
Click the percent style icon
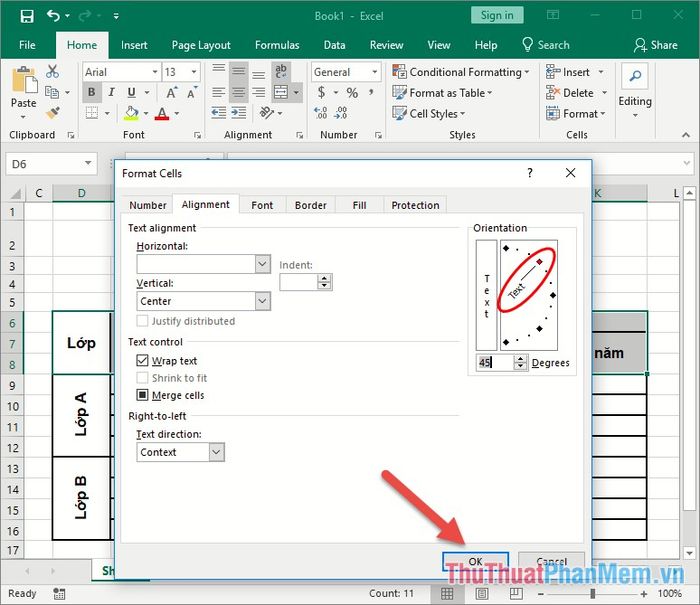(351, 93)
